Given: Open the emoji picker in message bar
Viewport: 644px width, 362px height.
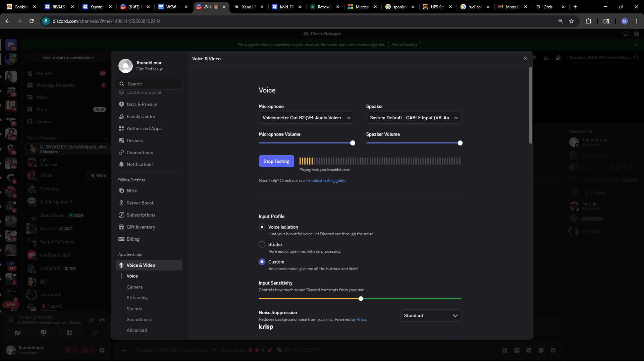Looking at the screenshot, I should tap(541, 350).
